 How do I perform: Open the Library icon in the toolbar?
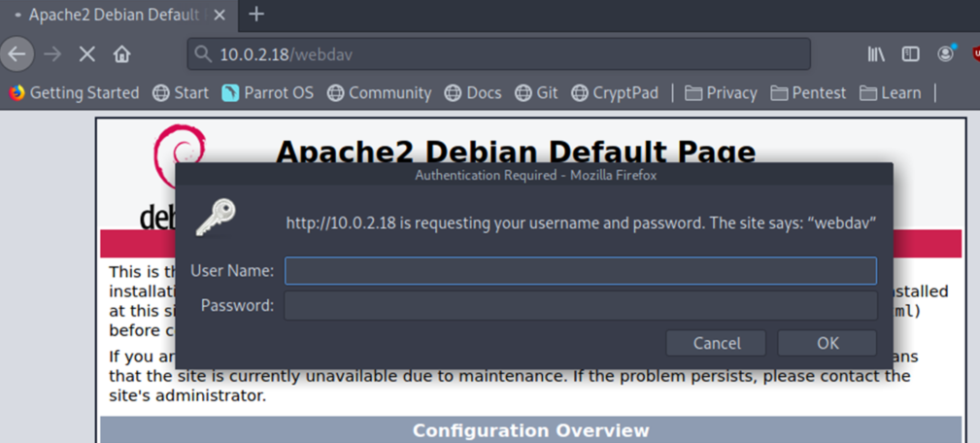pos(876,54)
